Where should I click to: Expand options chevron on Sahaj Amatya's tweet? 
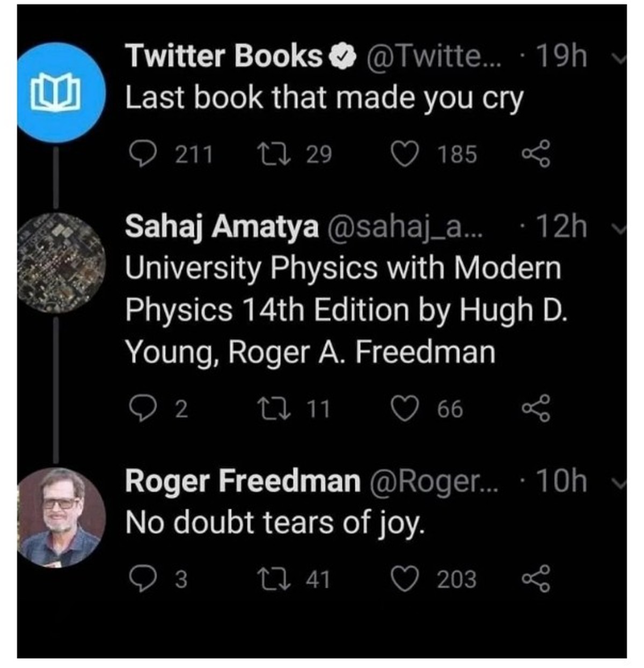619,229
